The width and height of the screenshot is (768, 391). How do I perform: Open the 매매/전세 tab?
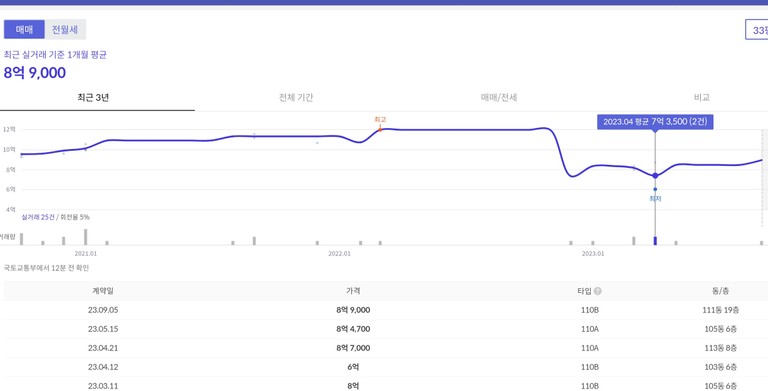(x=499, y=98)
